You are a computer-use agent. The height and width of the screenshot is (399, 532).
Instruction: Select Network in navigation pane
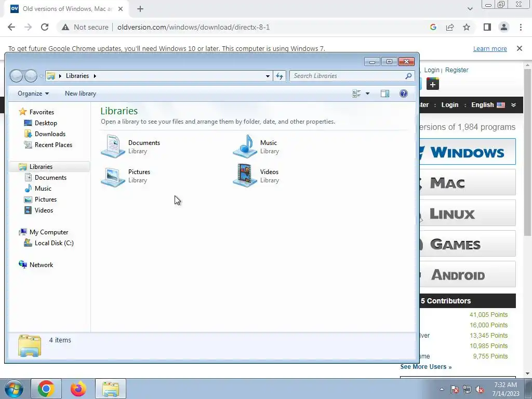[41, 265]
